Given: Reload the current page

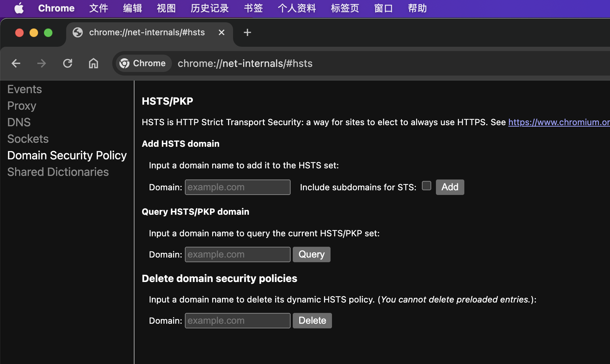Looking at the screenshot, I should pyautogui.click(x=68, y=64).
